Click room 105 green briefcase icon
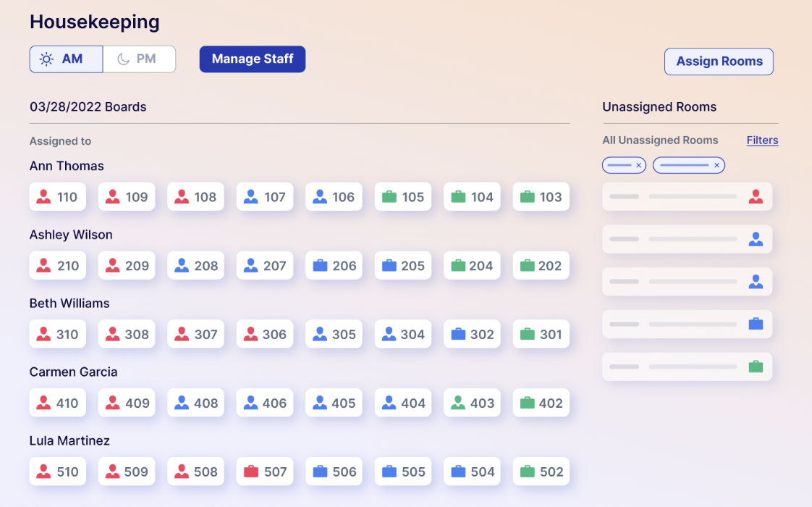The height and width of the screenshot is (507, 812). [389, 196]
